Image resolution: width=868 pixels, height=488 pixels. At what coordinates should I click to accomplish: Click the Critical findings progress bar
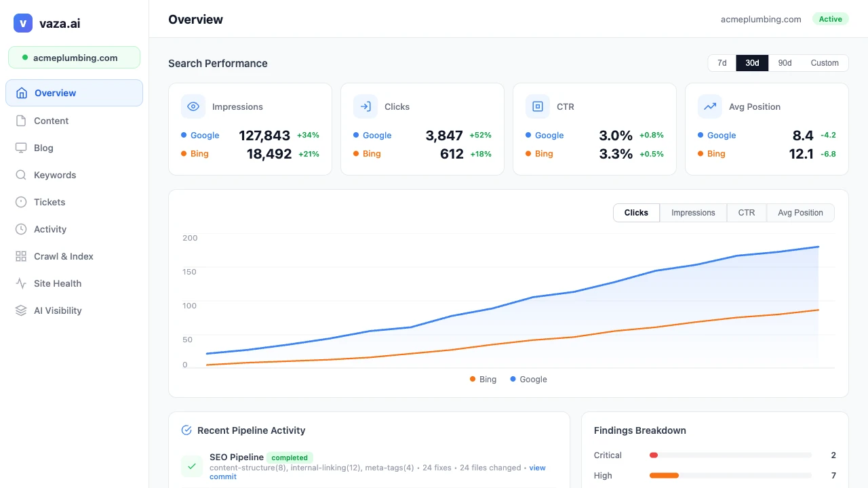pos(730,455)
